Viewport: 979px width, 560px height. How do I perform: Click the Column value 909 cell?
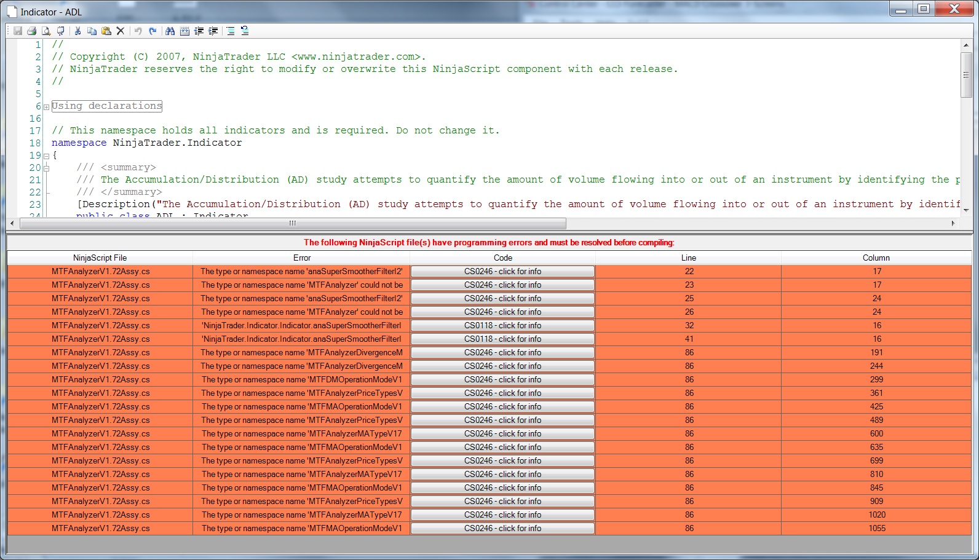click(x=876, y=502)
